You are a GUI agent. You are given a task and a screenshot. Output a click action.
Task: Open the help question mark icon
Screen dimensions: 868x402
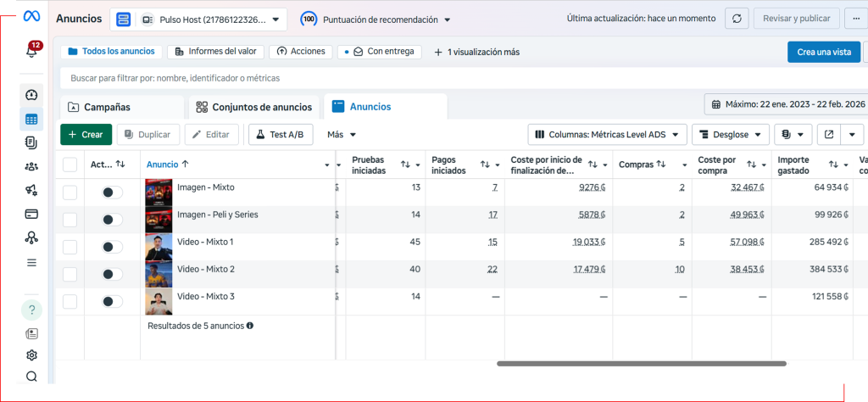(31, 310)
